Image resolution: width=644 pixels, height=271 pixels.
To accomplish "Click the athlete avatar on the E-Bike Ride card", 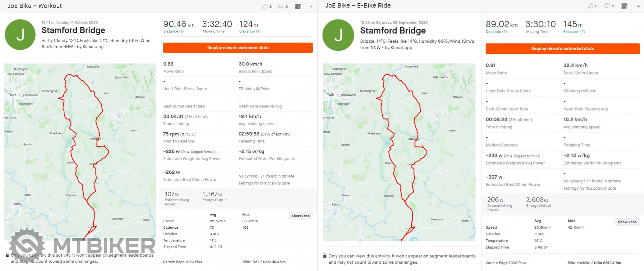I will 338,35.
